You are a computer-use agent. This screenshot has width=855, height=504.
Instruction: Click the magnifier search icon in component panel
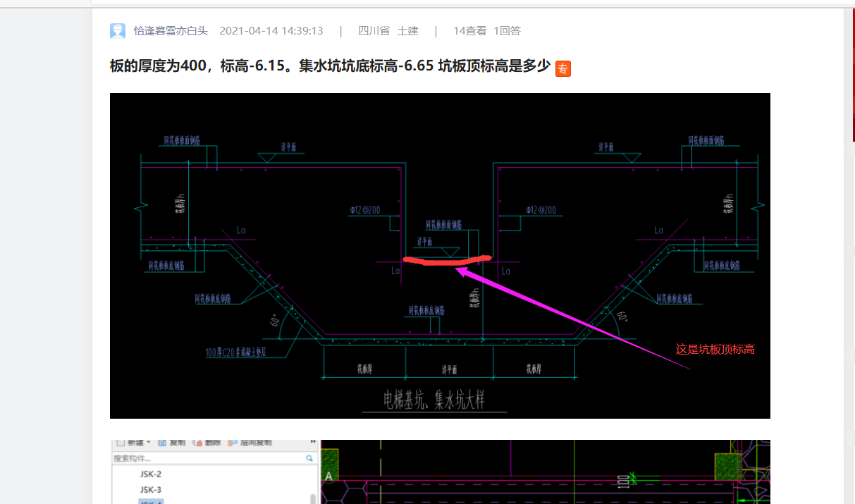click(x=309, y=458)
